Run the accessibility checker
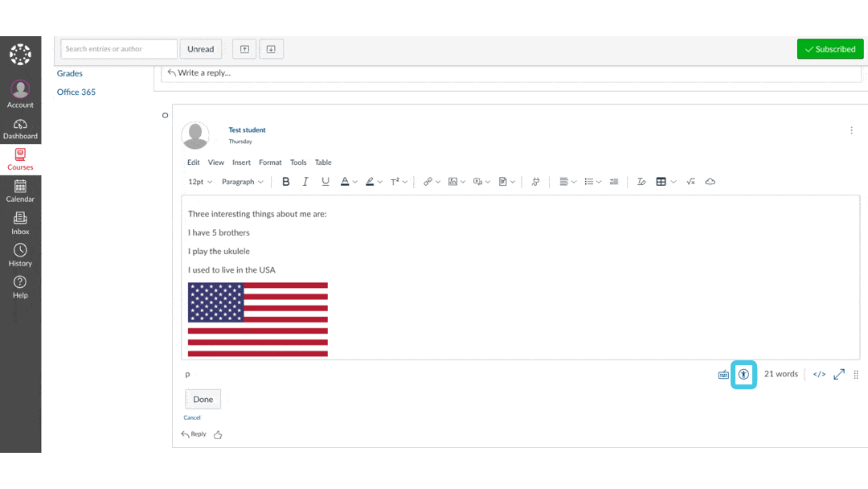868x489 pixels. [743, 374]
